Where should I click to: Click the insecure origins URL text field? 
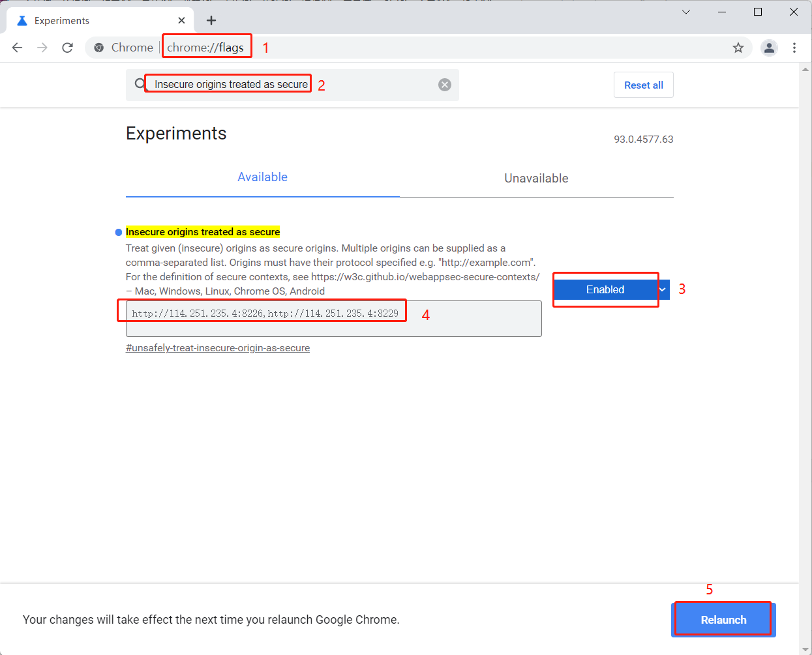click(333, 319)
